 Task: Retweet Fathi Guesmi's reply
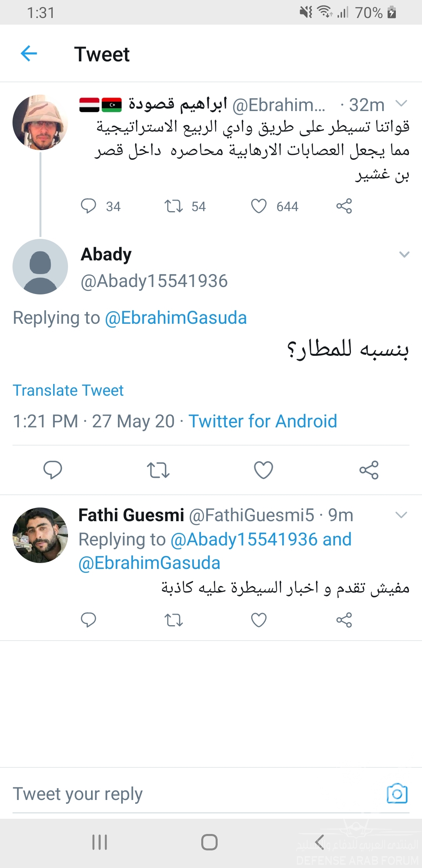pos(173,620)
